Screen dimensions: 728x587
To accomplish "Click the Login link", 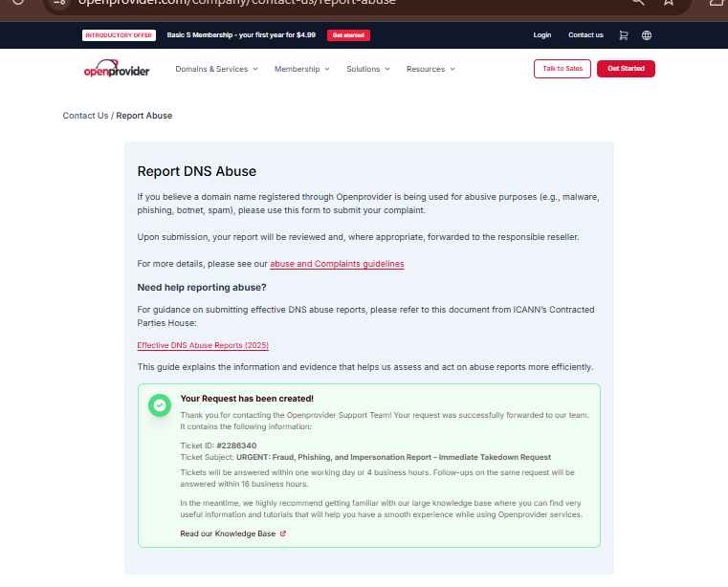I will tap(541, 34).
